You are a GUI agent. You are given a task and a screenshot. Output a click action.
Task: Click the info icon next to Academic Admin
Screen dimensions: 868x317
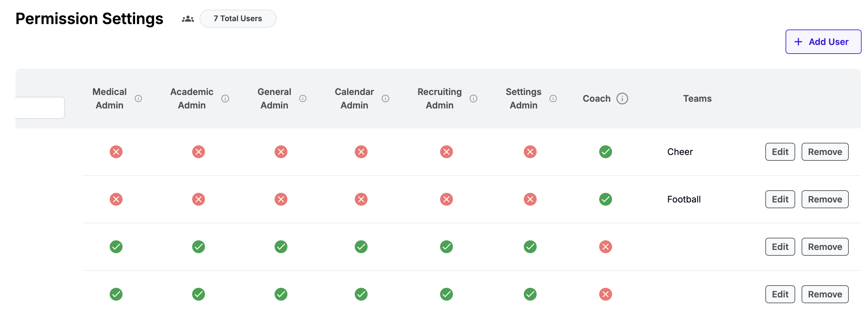tap(225, 99)
